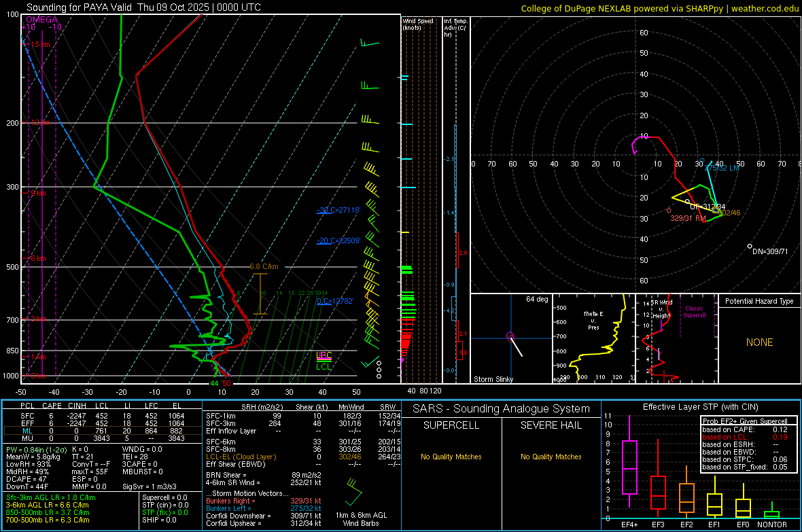This screenshot has width=802, height=532.
Task: Click the LCL-EL (Cloud Layer) row label
Action: (241, 457)
